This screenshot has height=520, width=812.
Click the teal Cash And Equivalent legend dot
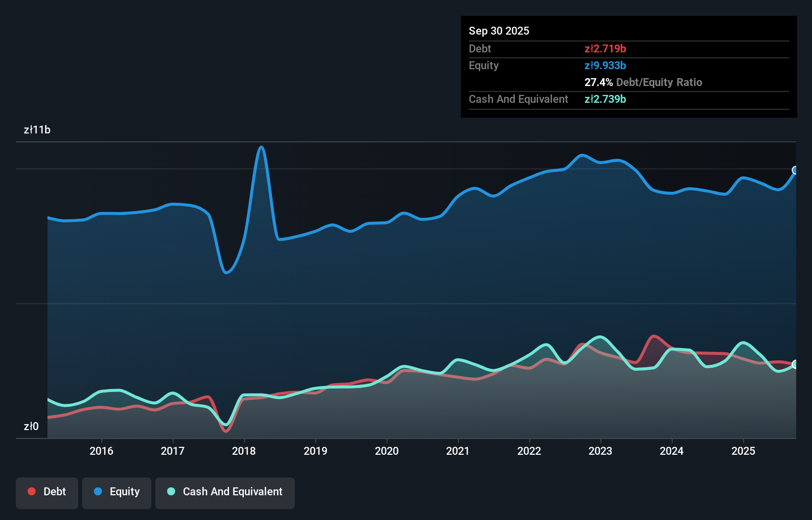coord(171,491)
